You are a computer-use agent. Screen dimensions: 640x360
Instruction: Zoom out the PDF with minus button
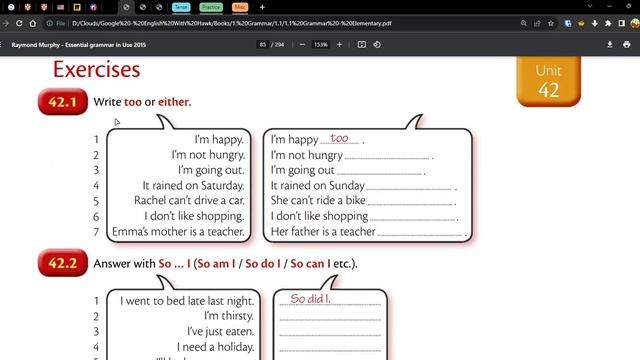pos(302,44)
